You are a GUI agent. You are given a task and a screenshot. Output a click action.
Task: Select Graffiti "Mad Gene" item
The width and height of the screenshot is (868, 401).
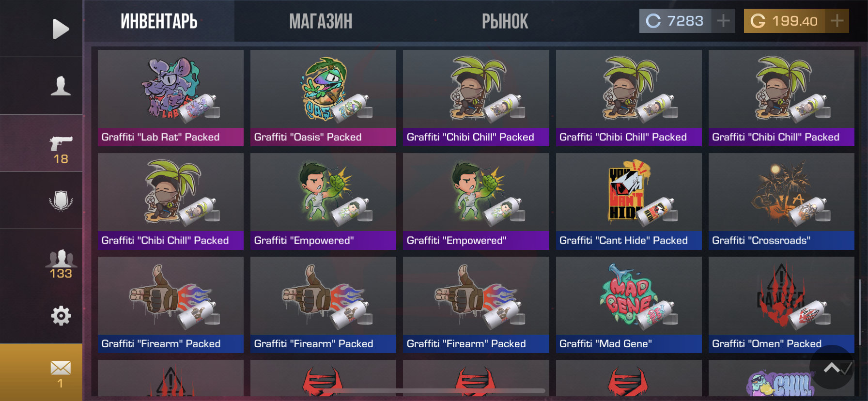[x=629, y=305]
